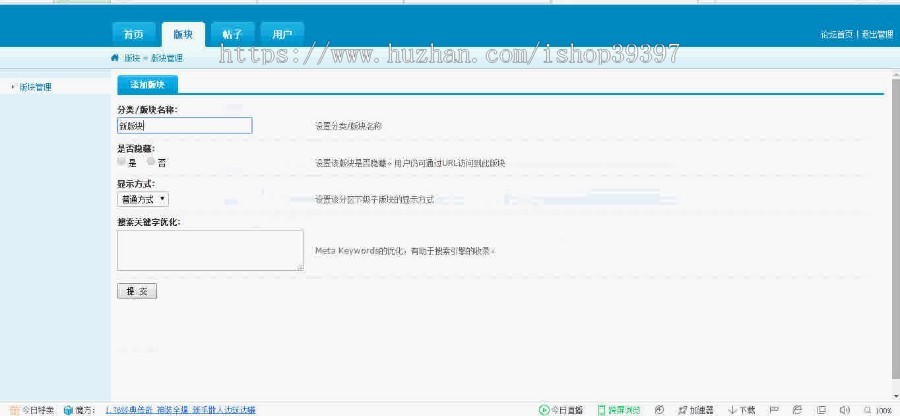Click the Meta Keywords hint text

tap(404, 251)
